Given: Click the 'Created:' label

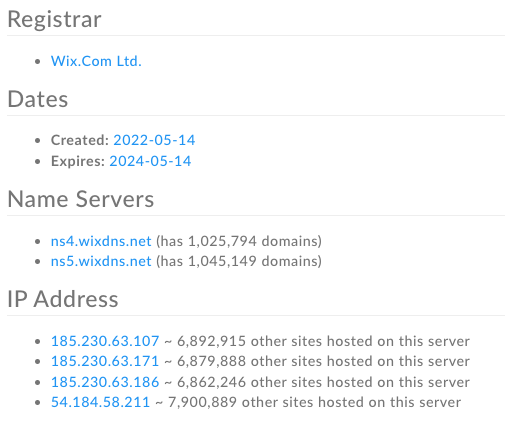Looking at the screenshot, I should 80,140.
